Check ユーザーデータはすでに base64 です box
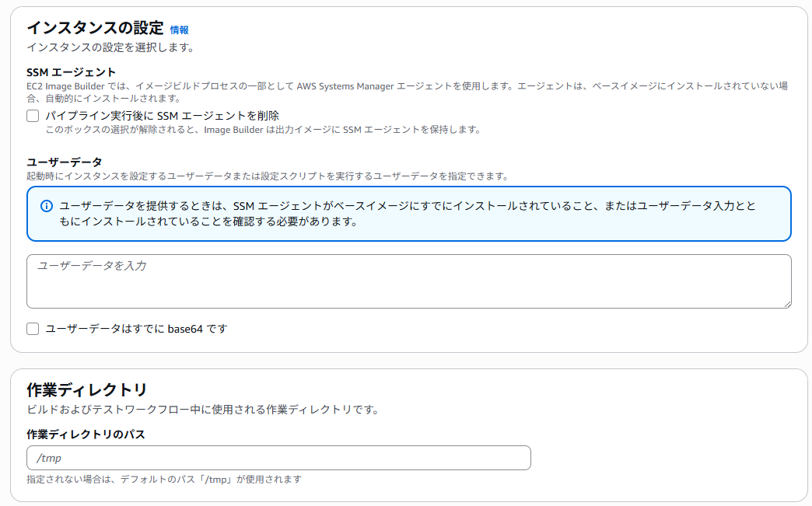 (33, 329)
